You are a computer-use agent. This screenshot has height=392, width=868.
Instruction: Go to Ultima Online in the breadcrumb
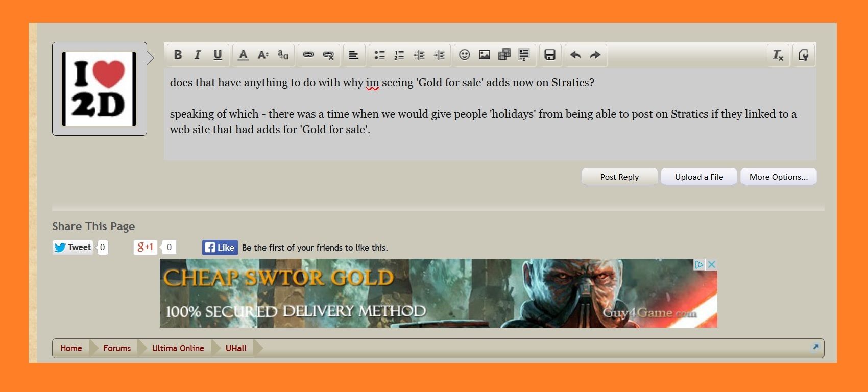(x=178, y=348)
